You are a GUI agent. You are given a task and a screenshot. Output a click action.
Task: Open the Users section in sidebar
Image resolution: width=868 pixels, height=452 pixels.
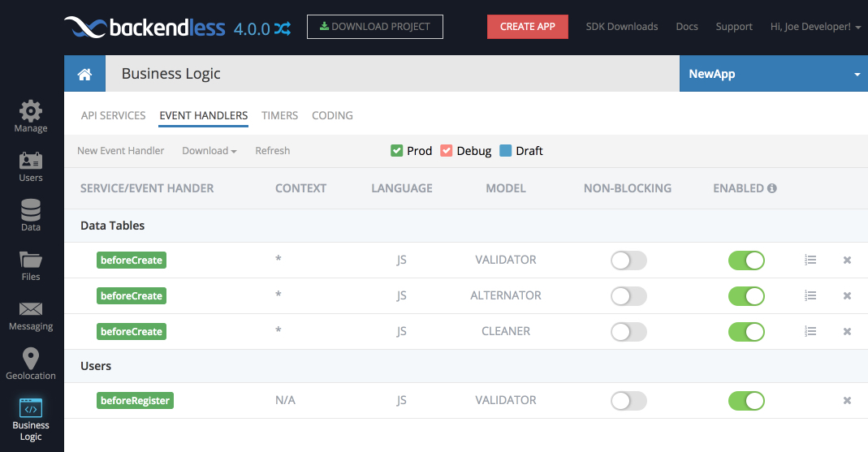(x=30, y=167)
